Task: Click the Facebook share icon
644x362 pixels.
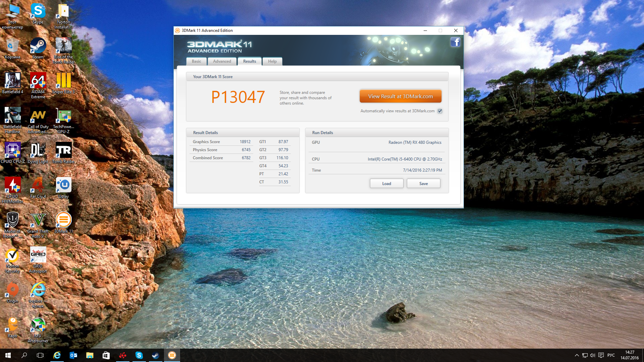Action: 455,42
